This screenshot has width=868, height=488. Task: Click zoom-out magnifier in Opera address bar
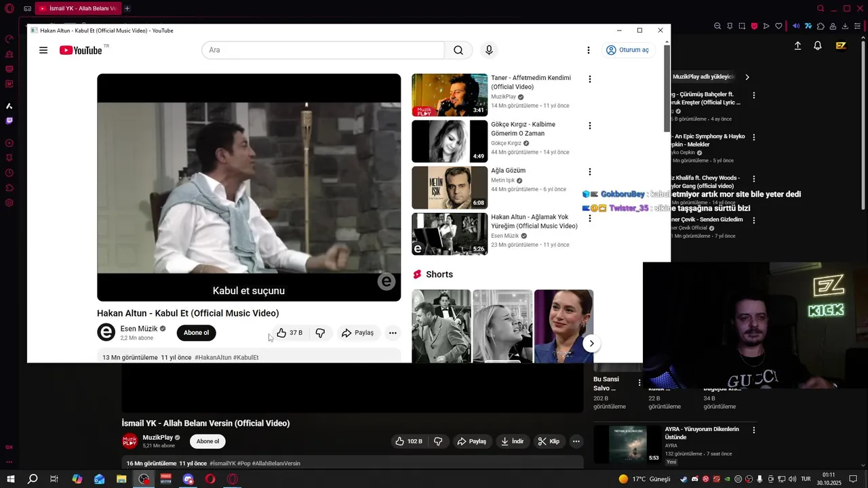tap(717, 26)
